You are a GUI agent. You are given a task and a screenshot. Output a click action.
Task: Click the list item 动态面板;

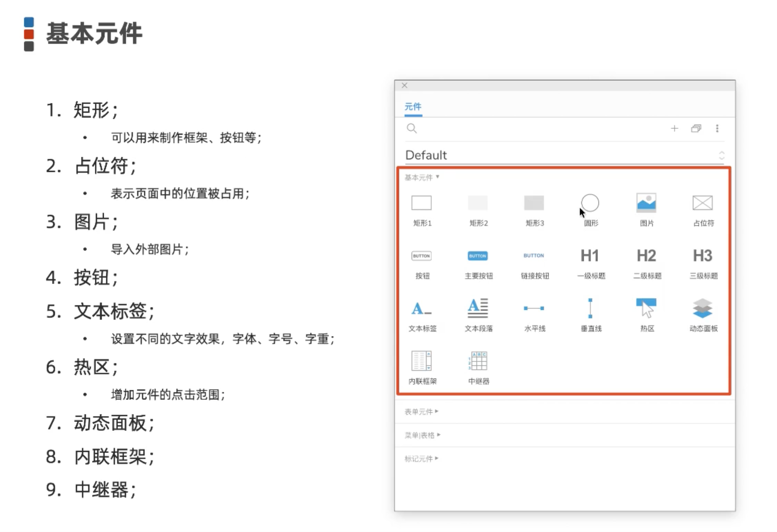pos(114,423)
